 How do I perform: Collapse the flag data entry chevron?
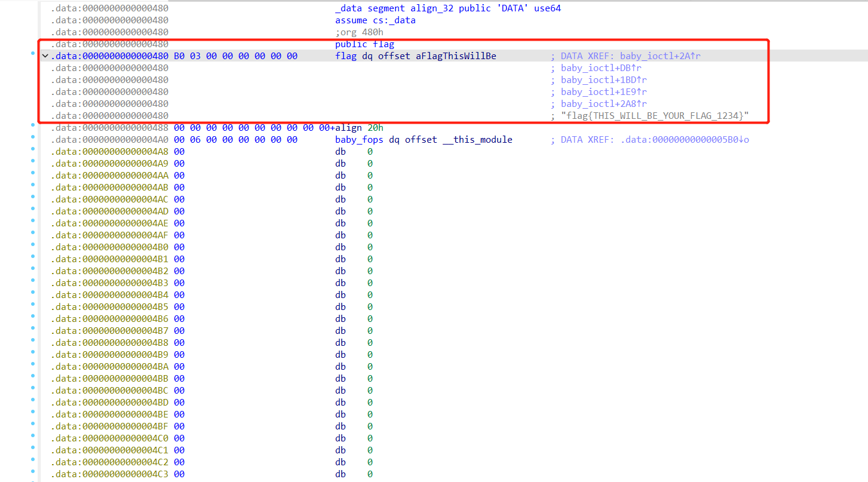[x=45, y=56]
